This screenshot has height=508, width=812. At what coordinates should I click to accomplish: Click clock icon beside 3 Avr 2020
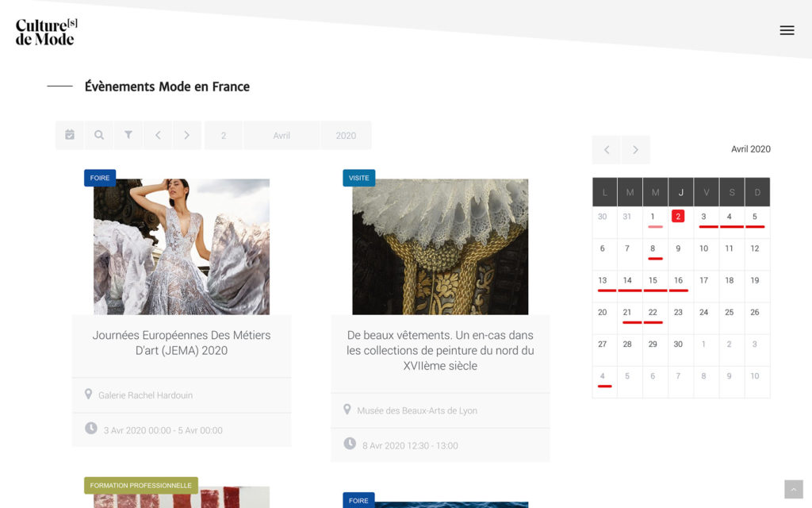[x=91, y=428]
